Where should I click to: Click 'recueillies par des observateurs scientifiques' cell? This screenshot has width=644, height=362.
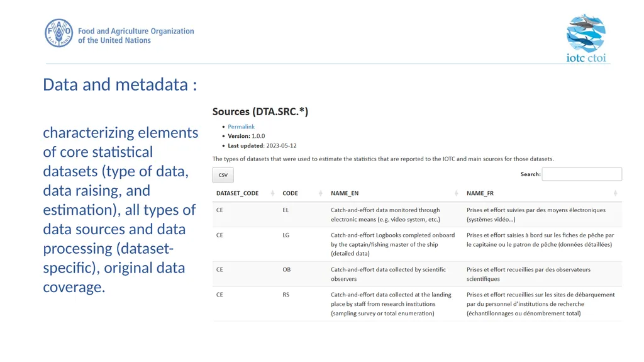(528, 274)
